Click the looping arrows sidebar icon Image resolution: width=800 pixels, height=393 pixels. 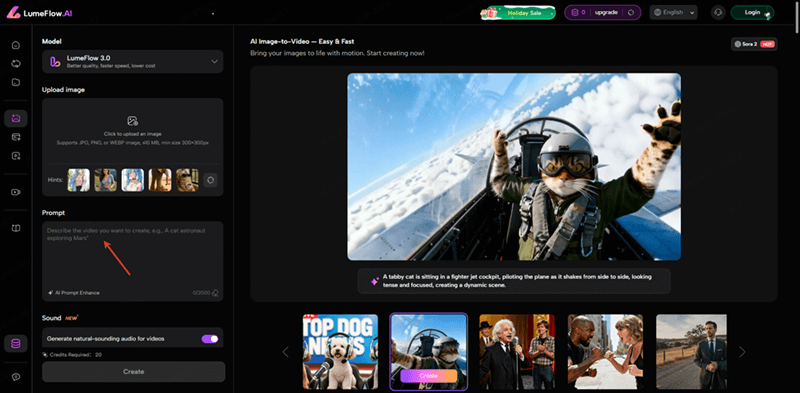16,63
